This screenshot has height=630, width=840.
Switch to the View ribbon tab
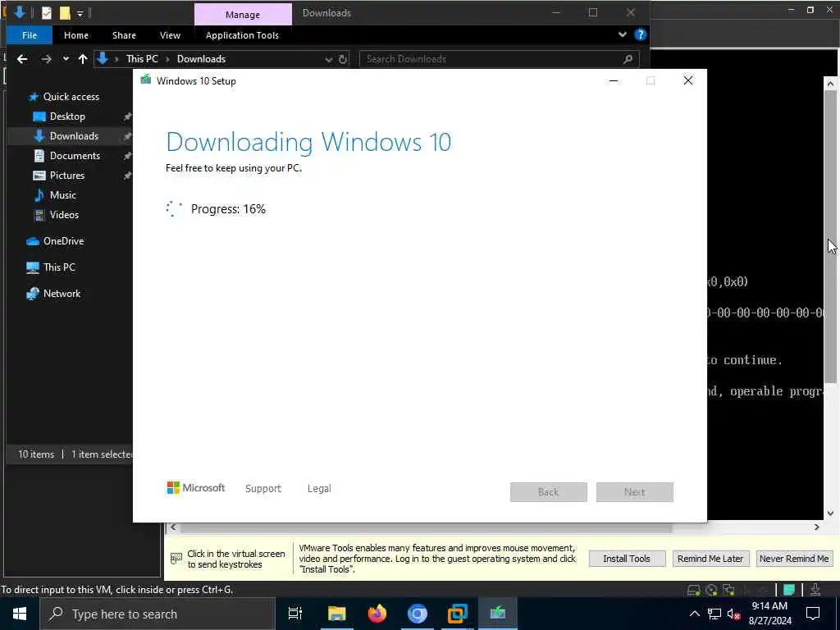pos(170,35)
